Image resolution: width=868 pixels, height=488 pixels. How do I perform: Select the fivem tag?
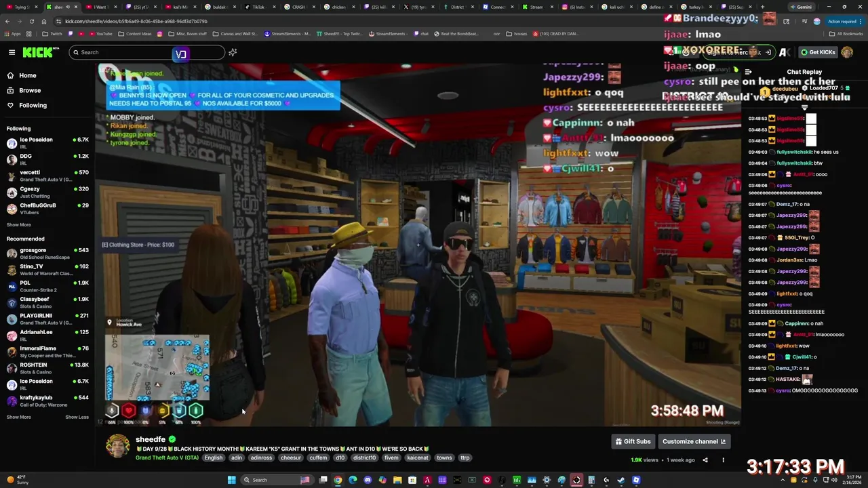[391, 457]
